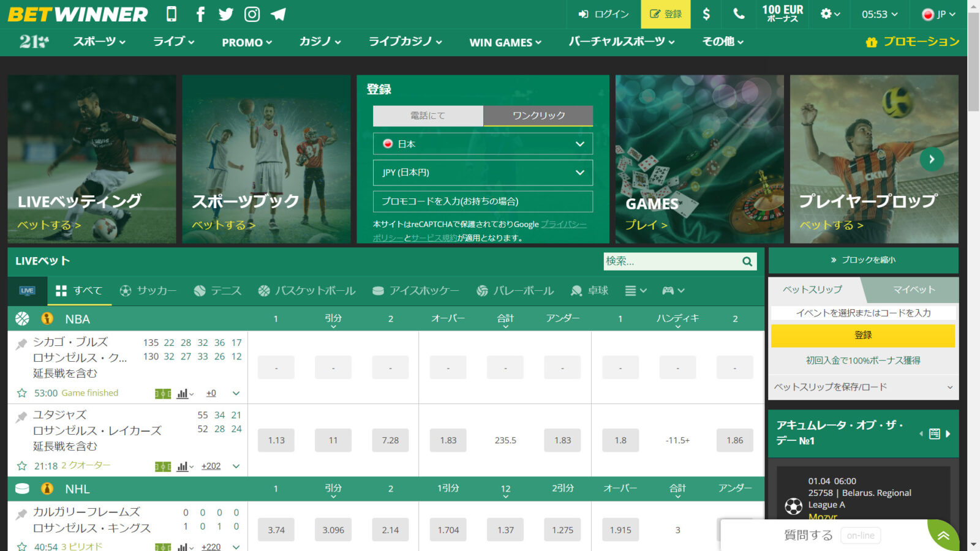Pin the Chicago Bulls match

pyautogui.click(x=21, y=344)
